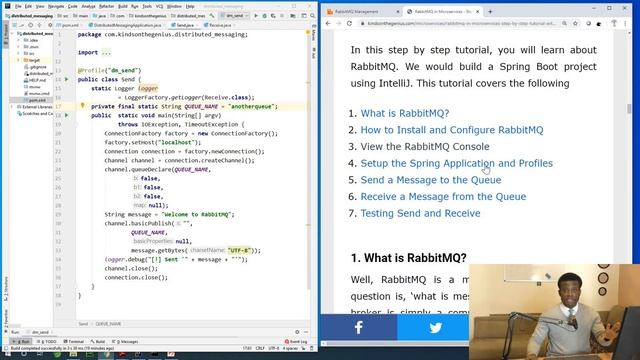Share the article on Facebook

[359, 327]
